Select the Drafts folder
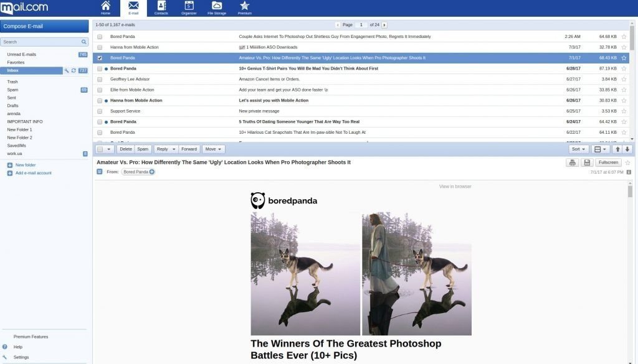638x364 pixels. point(13,106)
